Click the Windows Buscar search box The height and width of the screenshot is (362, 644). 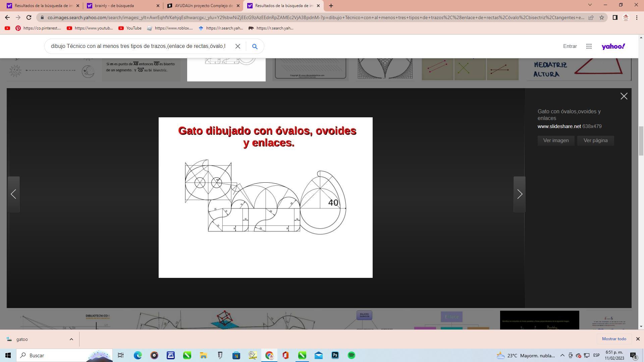coord(65,355)
